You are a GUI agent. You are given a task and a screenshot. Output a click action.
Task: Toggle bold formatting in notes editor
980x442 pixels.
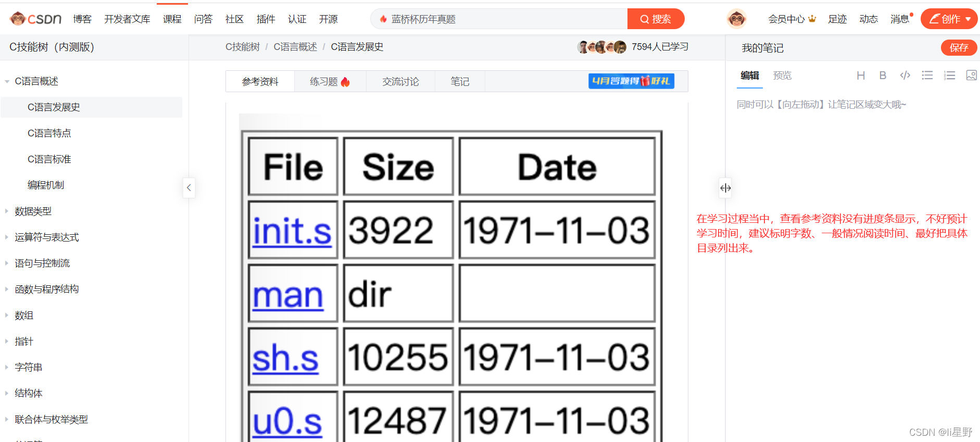(883, 75)
